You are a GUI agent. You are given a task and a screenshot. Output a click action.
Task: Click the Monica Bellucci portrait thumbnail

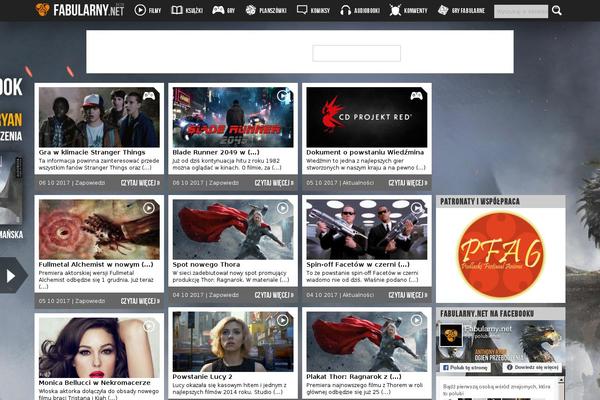(x=99, y=348)
